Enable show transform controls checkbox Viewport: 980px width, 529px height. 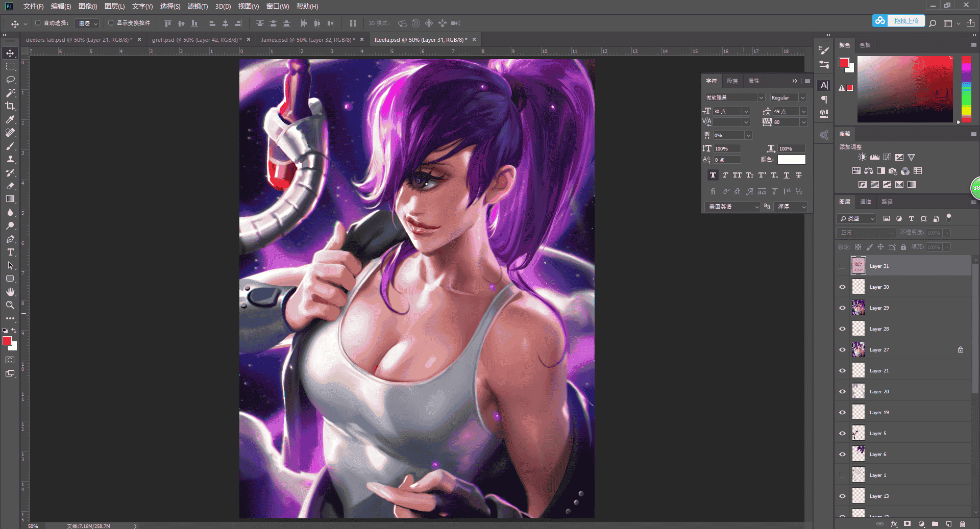coord(111,23)
